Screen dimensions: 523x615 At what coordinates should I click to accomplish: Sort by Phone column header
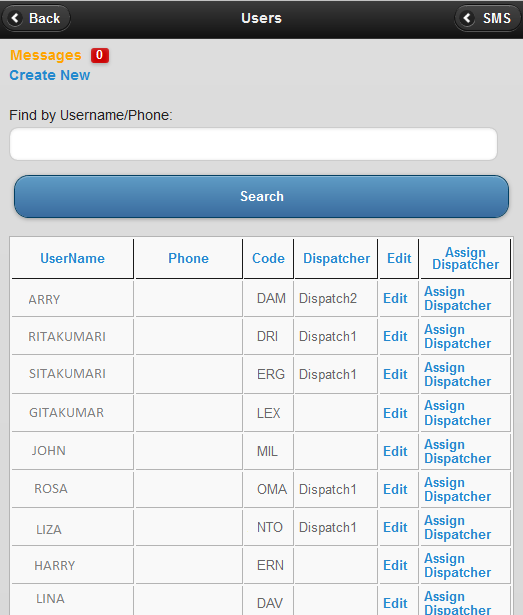click(x=188, y=258)
